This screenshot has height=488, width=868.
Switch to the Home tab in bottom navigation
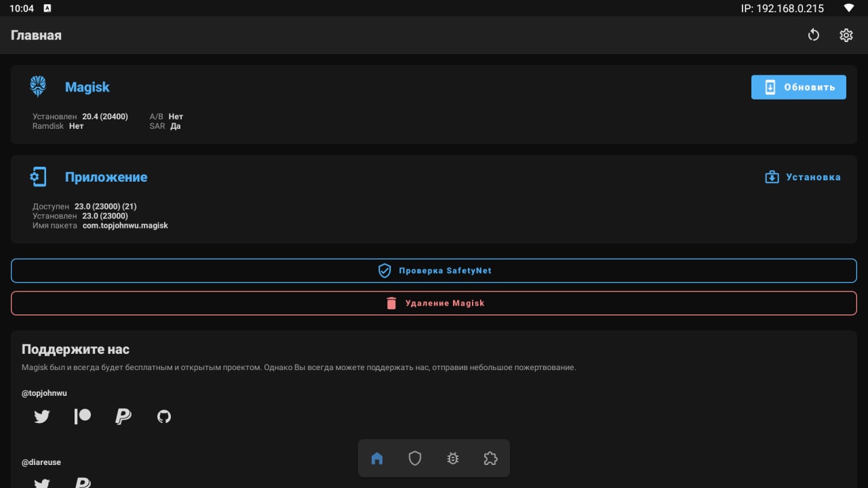[x=377, y=459]
